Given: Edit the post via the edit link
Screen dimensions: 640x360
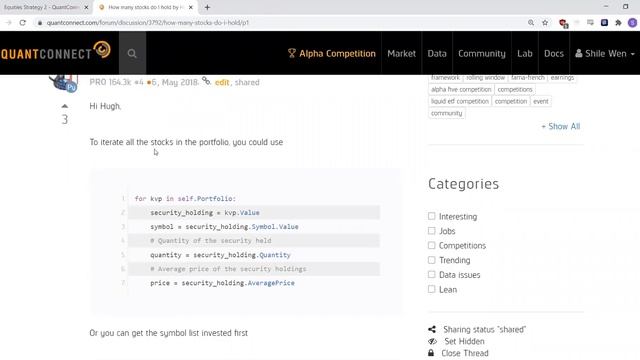Looking at the screenshot, I should click(222, 82).
